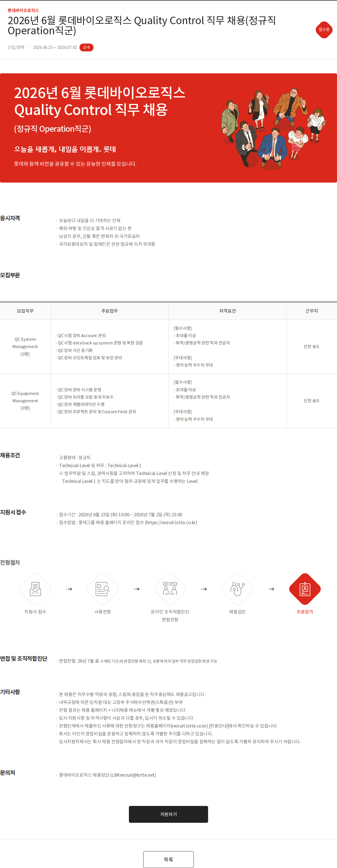Click 'QC 장비 재밸리데이션 수행' text
This screenshot has height=868, width=337.
80,404
